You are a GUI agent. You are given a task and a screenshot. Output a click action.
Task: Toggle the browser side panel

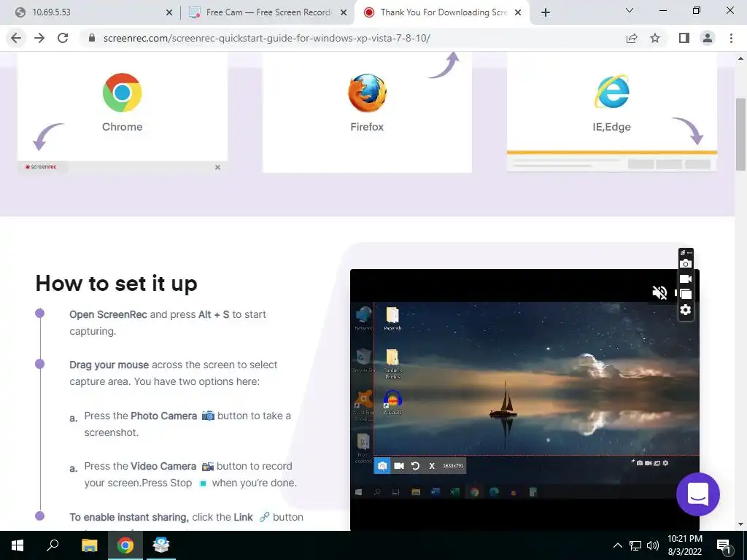[x=684, y=38]
